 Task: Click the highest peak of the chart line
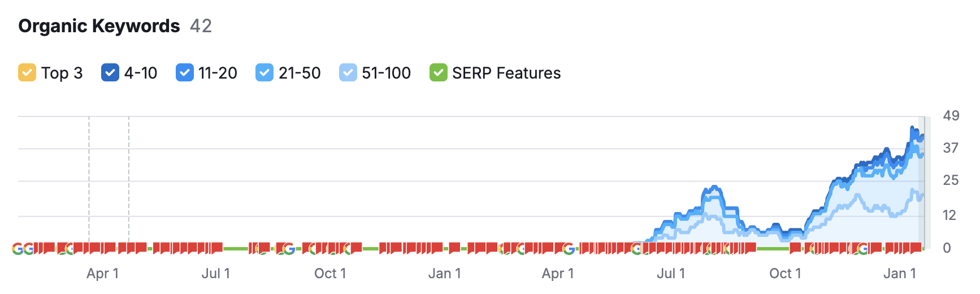pos(912,128)
